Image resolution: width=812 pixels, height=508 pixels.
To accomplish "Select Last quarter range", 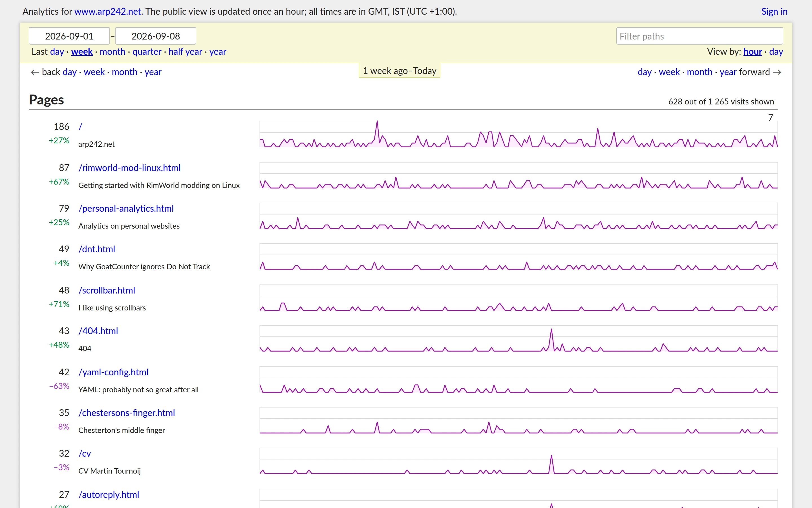I will coord(147,52).
